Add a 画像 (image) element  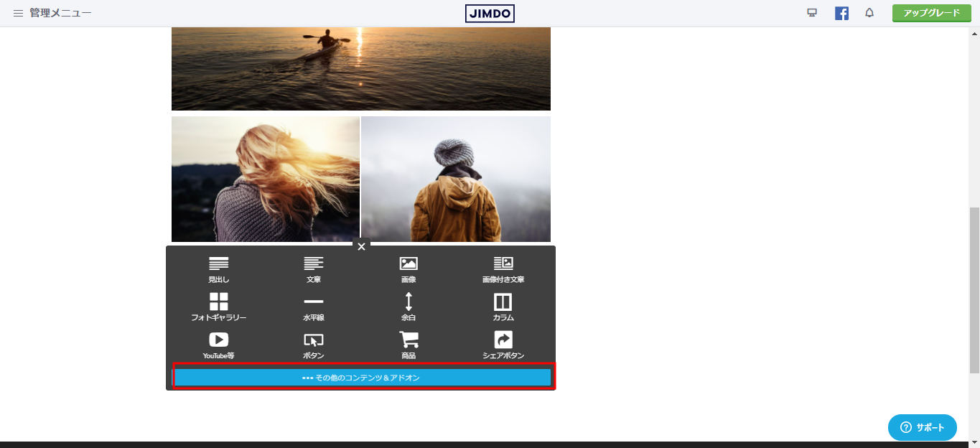409,269
